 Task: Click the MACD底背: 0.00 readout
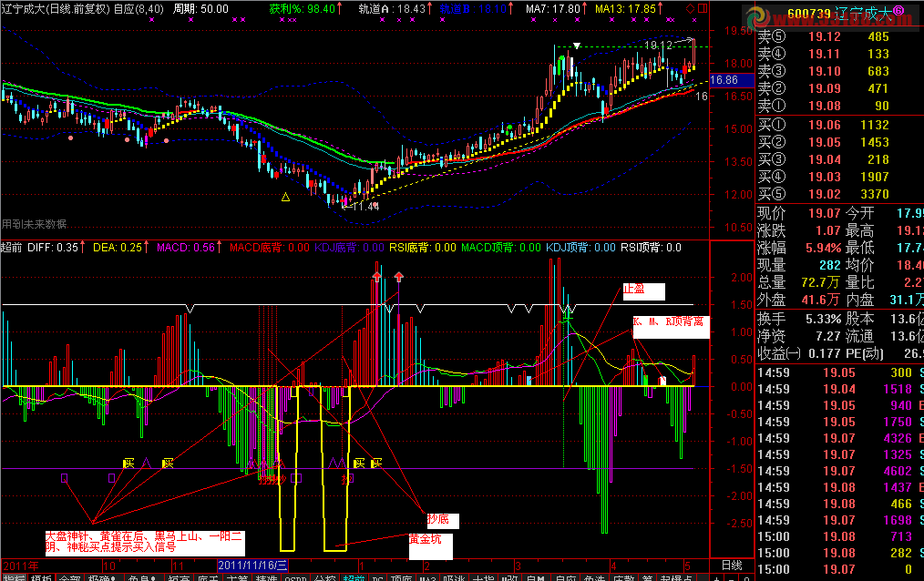pyautogui.click(x=270, y=247)
